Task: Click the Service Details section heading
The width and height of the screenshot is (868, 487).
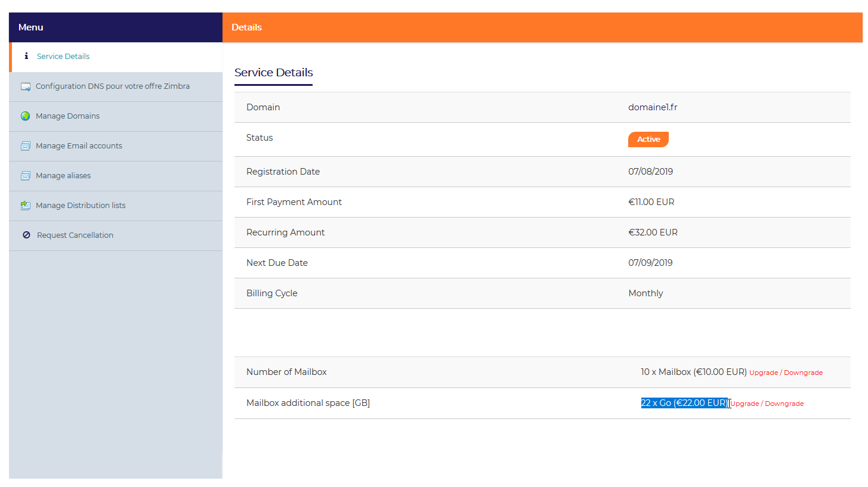Action: click(273, 73)
